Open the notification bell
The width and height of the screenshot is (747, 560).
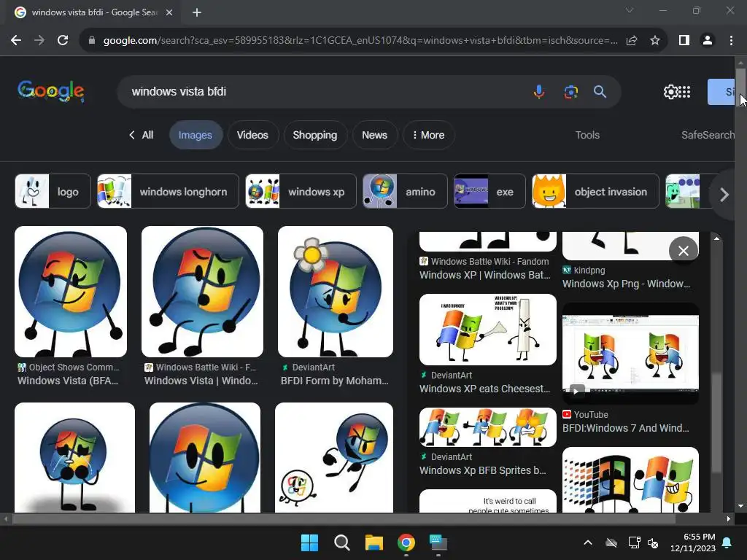coord(727,542)
